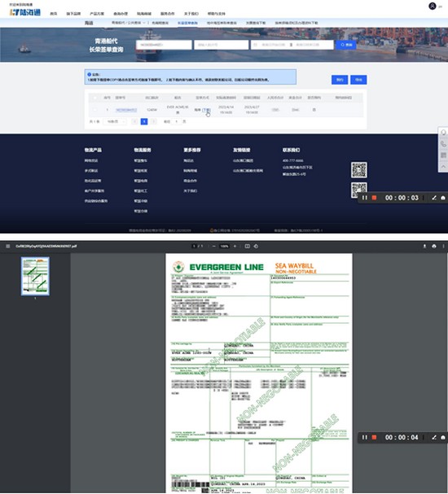
Task: Click the pen icon on the 00:00:04 recorder
Action: pos(434,437)
